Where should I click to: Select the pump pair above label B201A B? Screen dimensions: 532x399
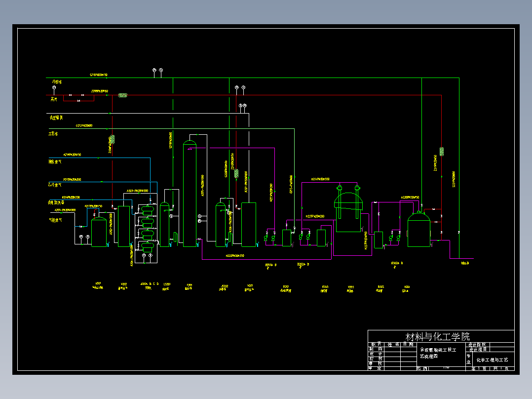[x=269, y=237]
